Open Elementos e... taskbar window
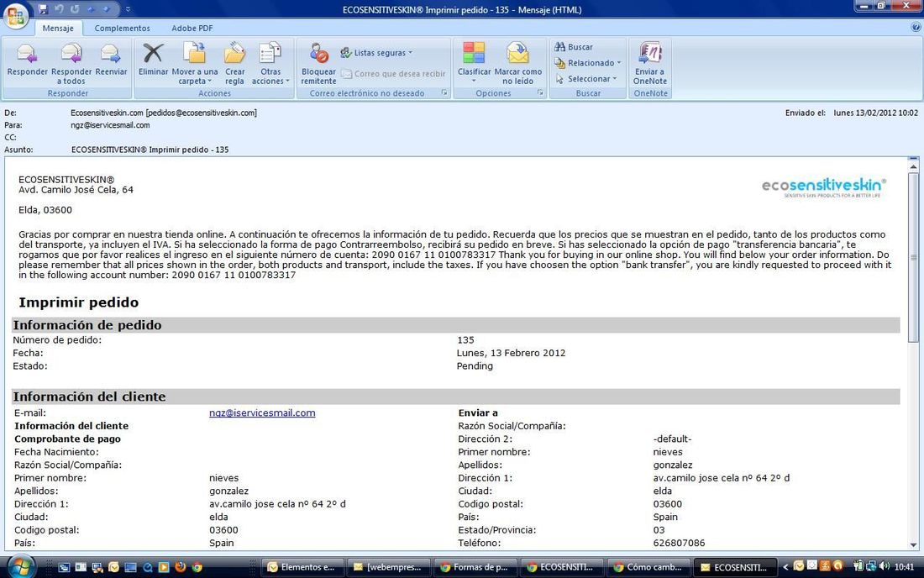 301,567
